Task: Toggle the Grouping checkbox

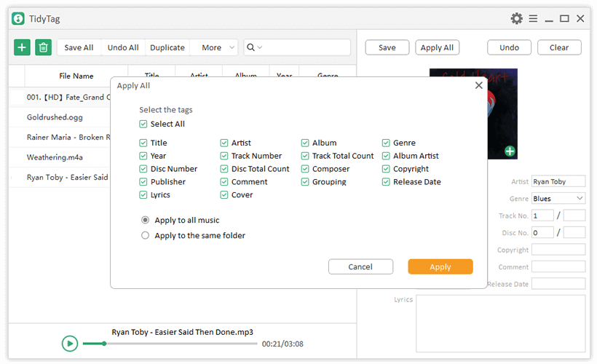Action: (305, 181)
